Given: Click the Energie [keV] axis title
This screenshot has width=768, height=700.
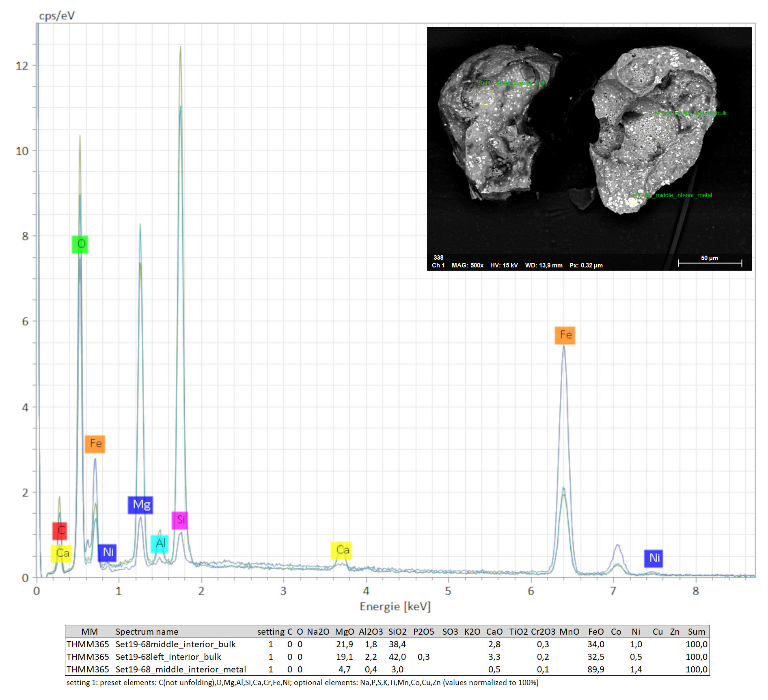Looking at the screenshot, I should (395, 607).
